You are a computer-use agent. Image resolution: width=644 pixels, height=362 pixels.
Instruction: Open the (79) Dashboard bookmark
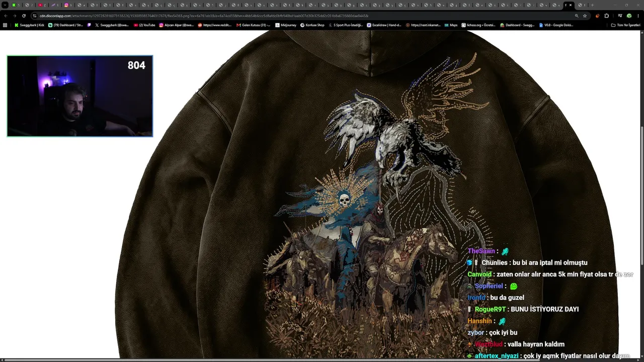[x=66, y=25]
